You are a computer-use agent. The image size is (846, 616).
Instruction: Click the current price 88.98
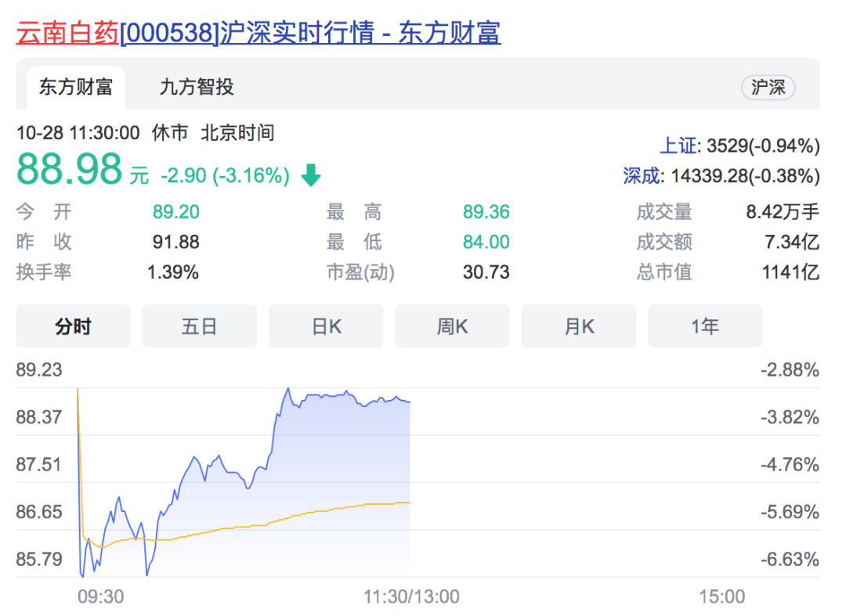tap(70, 169)
